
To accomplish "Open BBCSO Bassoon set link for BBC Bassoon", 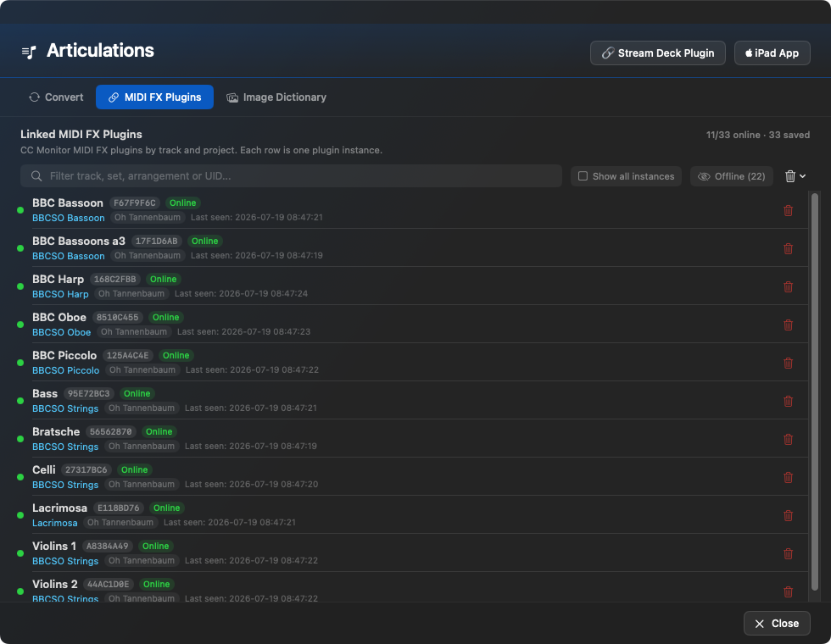I will pos(69,218).
